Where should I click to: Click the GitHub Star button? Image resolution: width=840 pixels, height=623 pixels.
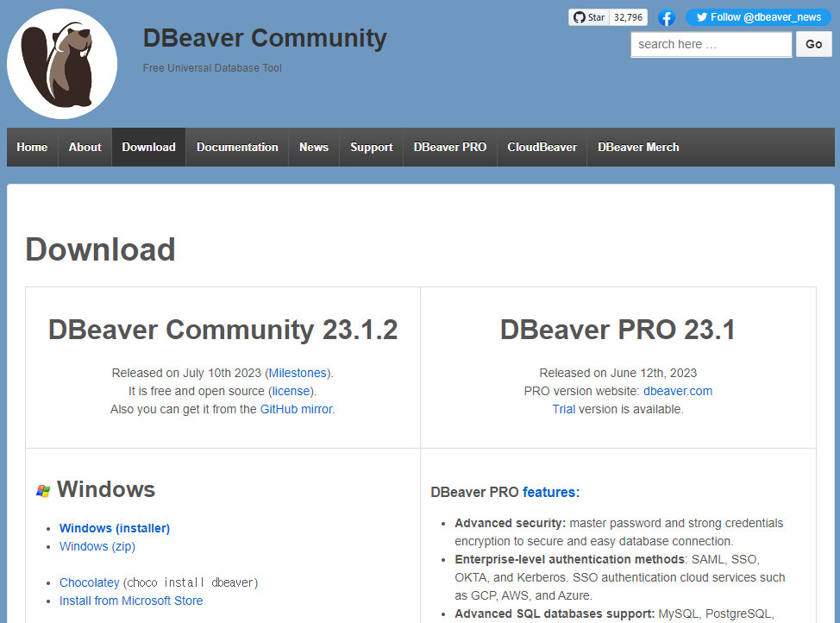(x=589, y=17)
